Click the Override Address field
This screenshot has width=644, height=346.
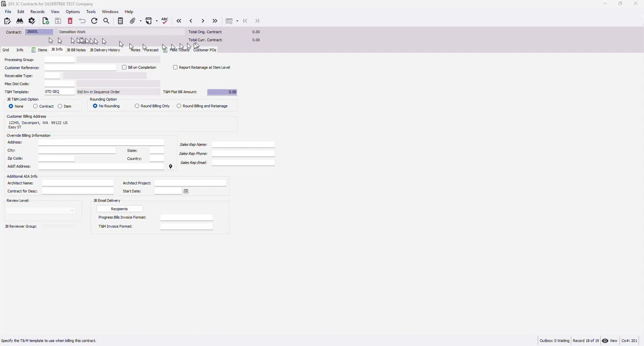[101, 143]
